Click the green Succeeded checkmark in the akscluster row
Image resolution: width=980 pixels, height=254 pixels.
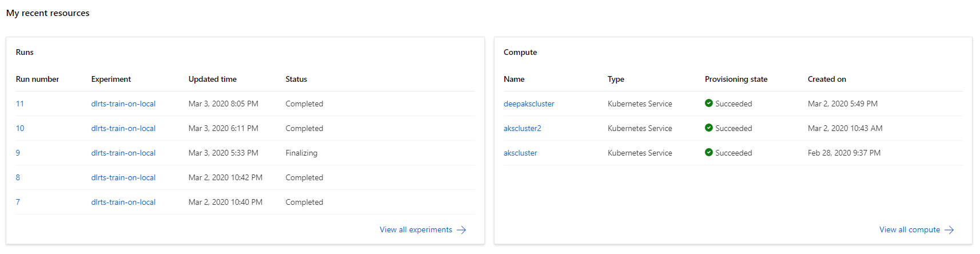tap(709, 153)
